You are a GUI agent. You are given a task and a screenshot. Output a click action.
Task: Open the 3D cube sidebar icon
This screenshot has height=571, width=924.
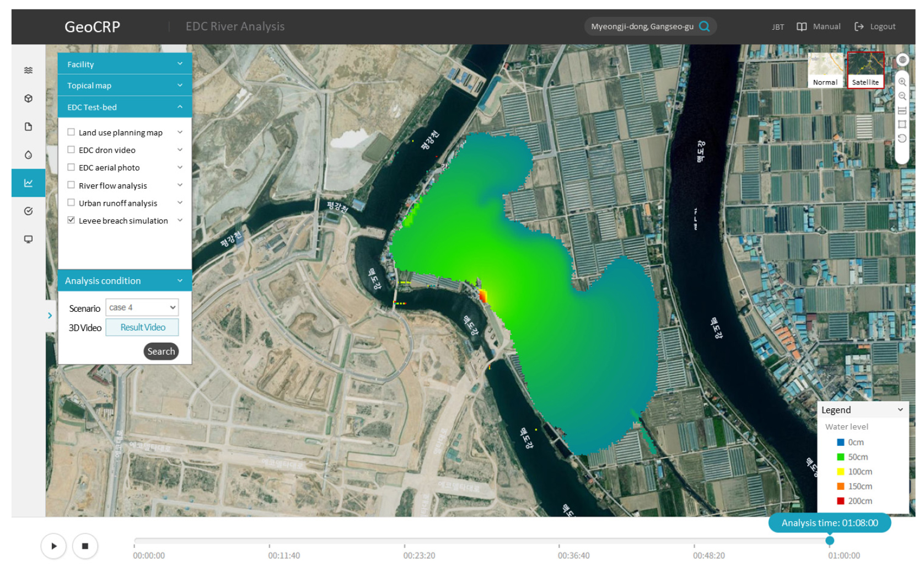[x=28, y=98]
